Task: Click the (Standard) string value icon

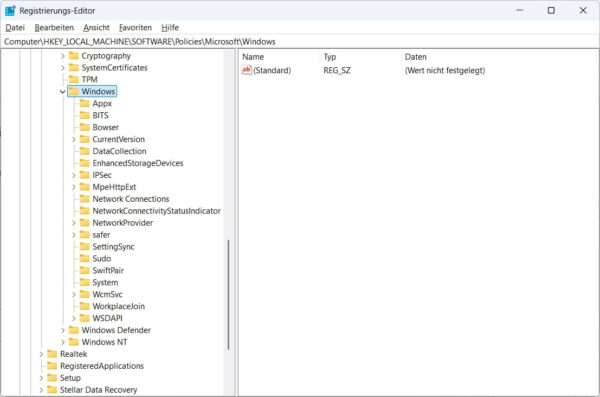Action: pyautogui.click(x=246, y=70)
